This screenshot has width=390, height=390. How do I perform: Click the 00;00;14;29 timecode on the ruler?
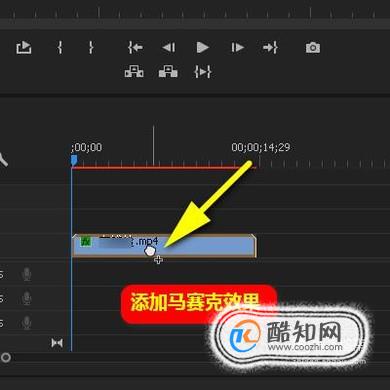click(261, 147)
